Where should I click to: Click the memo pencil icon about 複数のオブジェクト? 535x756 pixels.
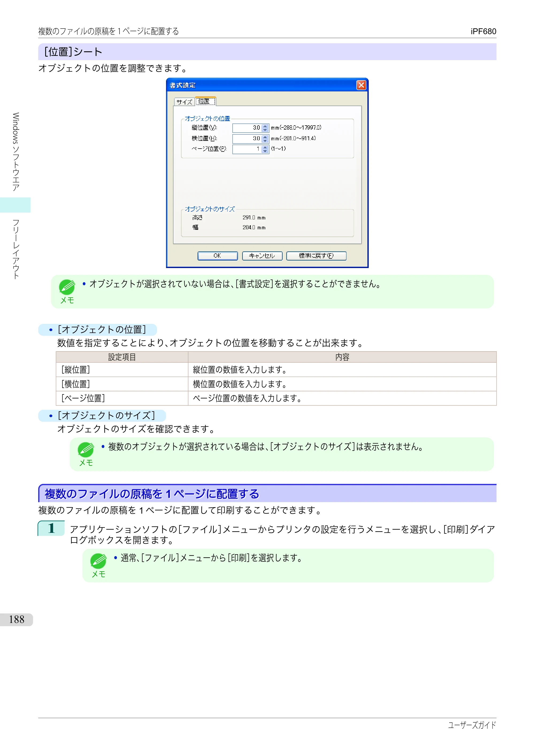click(86, 449)
